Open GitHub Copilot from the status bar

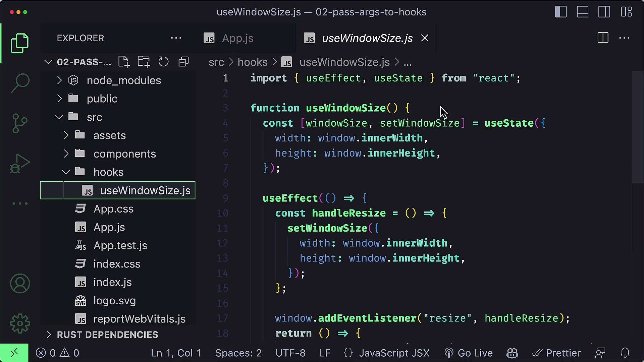click(512, 353)
